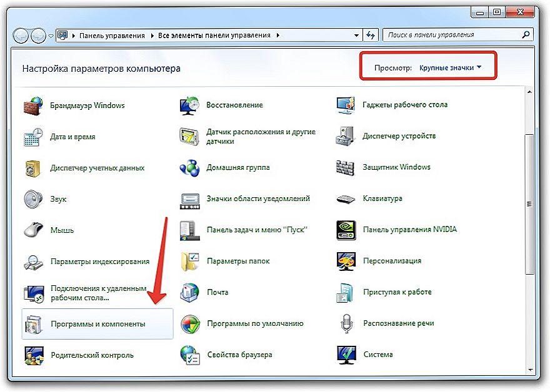Open the desktop gadgets monitor icon

346,105
